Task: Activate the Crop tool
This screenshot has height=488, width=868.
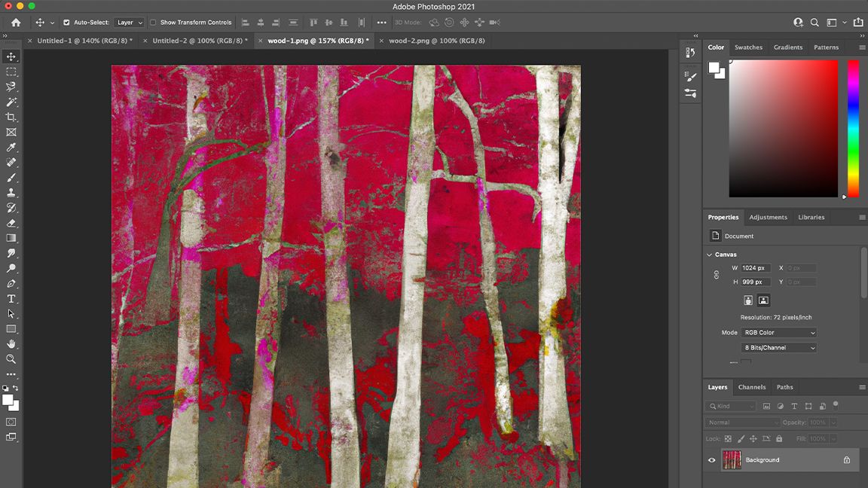Action: coord(11,117)
